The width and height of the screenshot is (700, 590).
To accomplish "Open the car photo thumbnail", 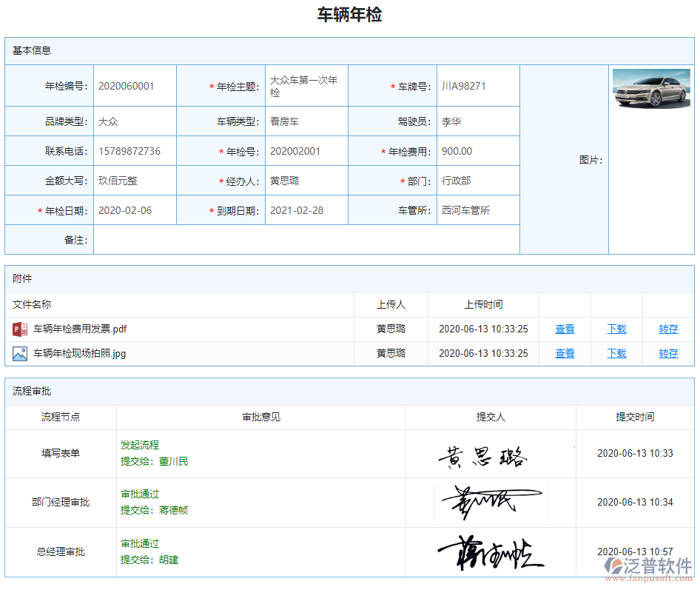I will (x=651, y=89).
